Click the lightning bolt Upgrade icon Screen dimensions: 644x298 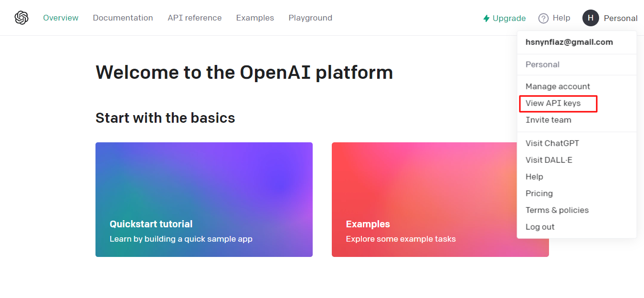tap(486, 18)
